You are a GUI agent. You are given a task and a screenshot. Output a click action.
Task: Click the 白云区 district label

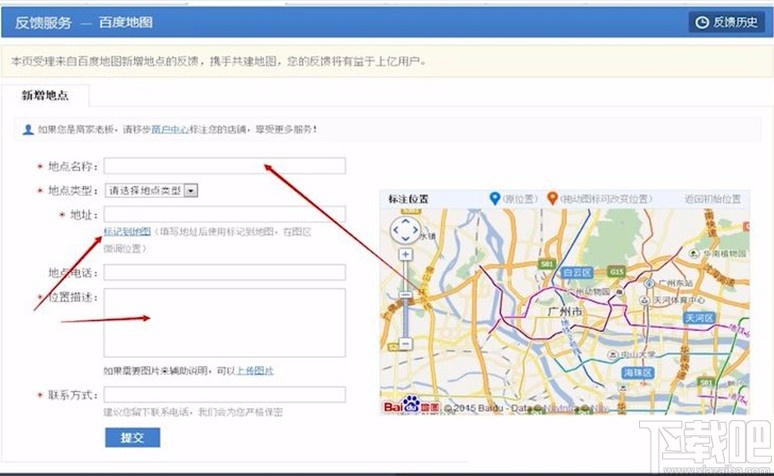[x=577, y=273]
